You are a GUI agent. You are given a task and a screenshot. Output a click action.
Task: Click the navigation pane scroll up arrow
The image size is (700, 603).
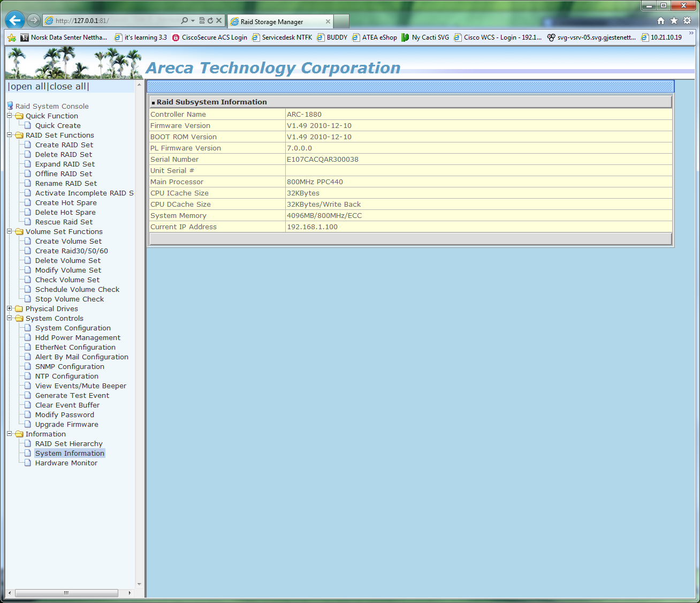[139, 85]
